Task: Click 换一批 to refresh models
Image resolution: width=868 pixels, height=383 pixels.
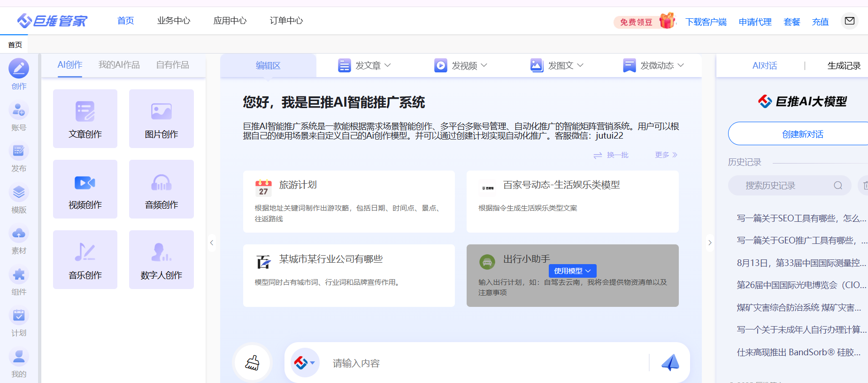Action: coord(611,155)
